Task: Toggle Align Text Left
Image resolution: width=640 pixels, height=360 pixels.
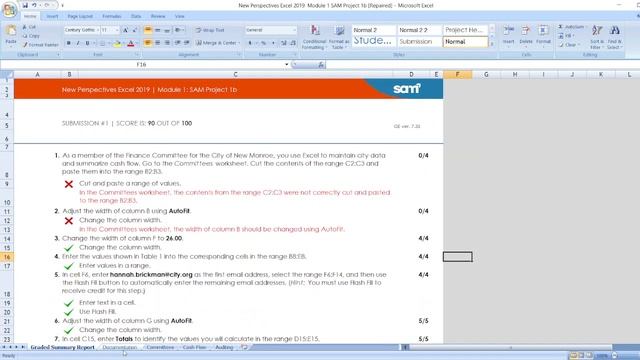Action: (x=148, y=43)
